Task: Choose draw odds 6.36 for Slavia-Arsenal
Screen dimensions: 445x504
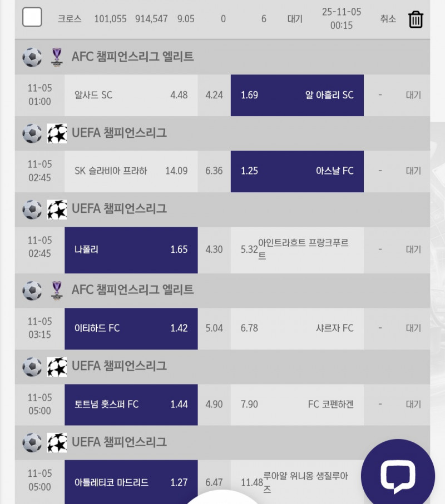Action: click(x=214, y=171)
